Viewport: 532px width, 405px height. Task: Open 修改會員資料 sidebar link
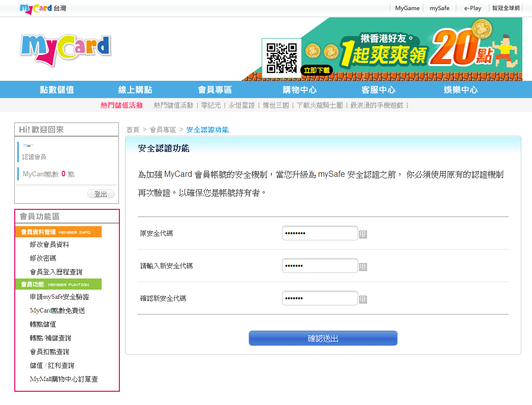pos(49,244)
